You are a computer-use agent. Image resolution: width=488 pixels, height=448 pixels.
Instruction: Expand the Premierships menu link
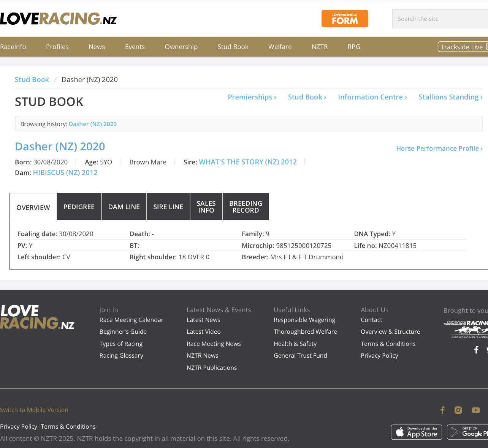[x=252, y=97]
